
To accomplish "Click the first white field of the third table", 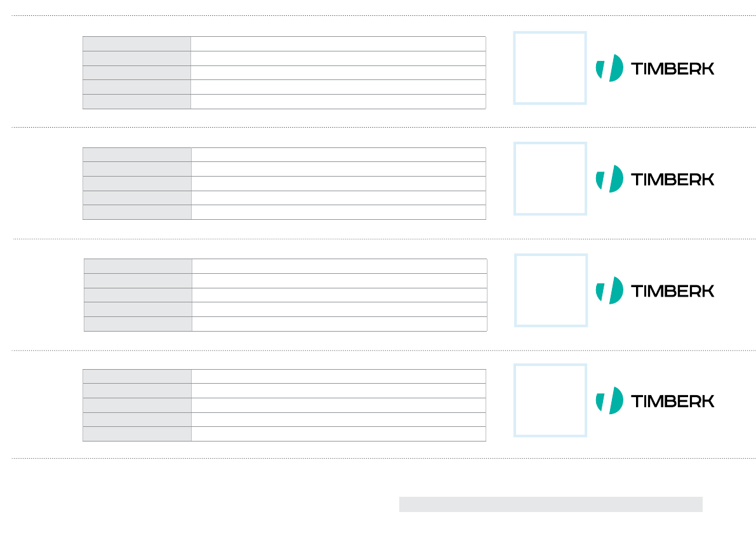I will point(339,266).
